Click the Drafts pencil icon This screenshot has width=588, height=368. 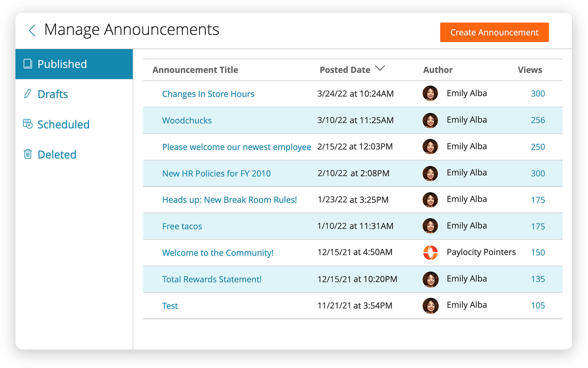(x=27, y=94)
